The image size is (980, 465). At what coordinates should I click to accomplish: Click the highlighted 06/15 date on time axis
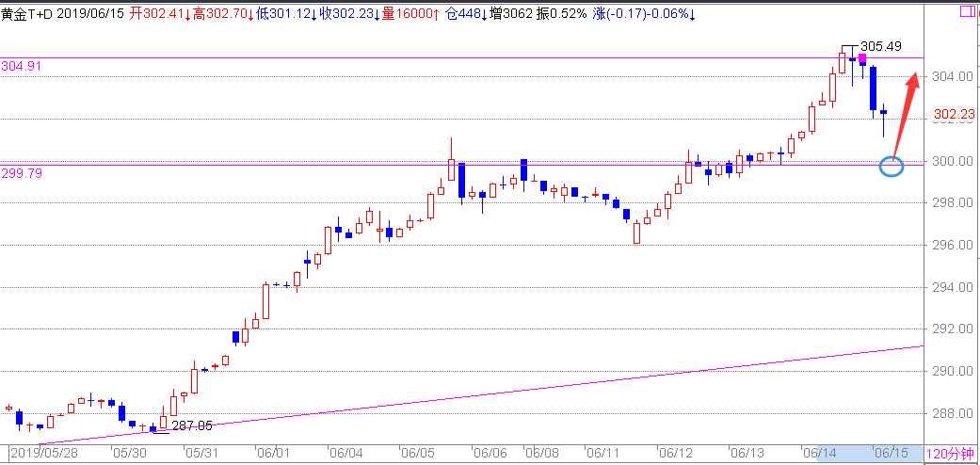click(x=890, y=453)
